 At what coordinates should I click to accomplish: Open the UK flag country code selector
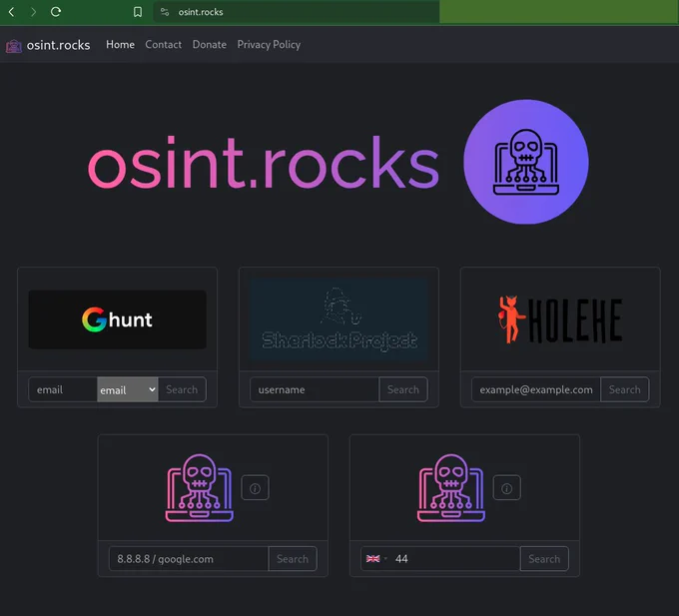click(375, 559)
